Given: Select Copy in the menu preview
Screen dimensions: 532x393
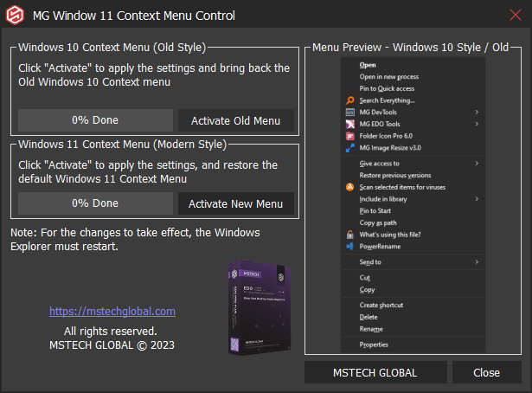Looking at the screenshot, I should pos(367,289).
